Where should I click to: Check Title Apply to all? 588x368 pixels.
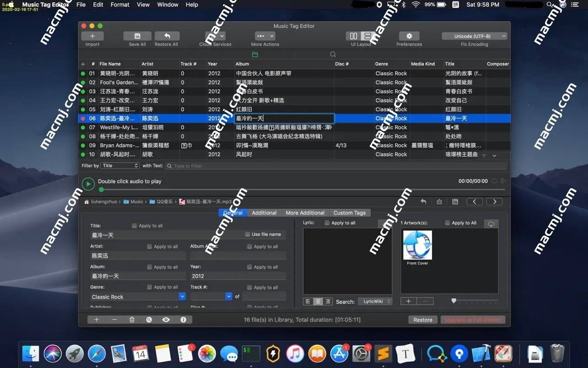(134, 226)
